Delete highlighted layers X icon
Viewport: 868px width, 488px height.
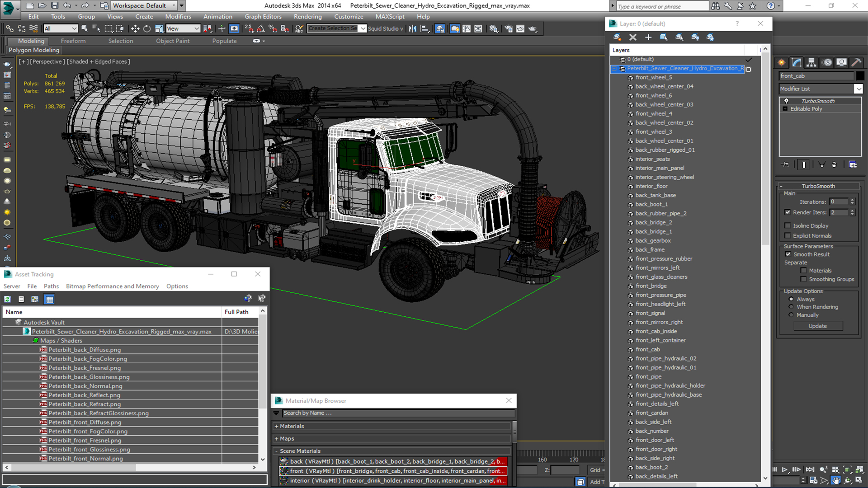pos(633,37)
